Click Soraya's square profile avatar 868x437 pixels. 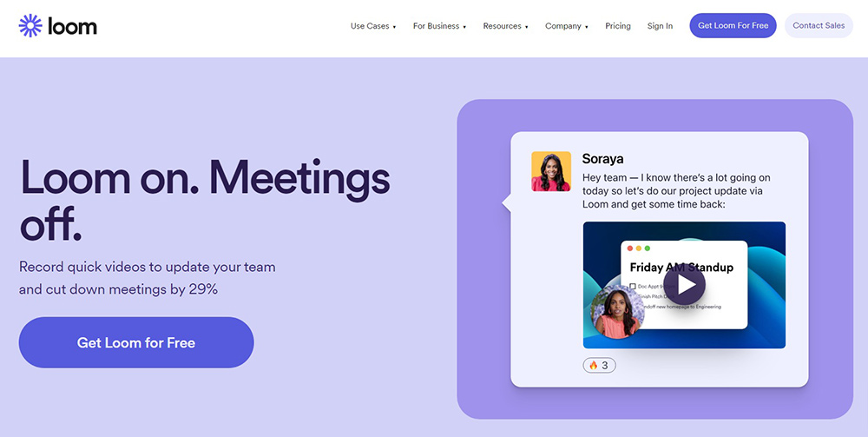click(551, 171)
